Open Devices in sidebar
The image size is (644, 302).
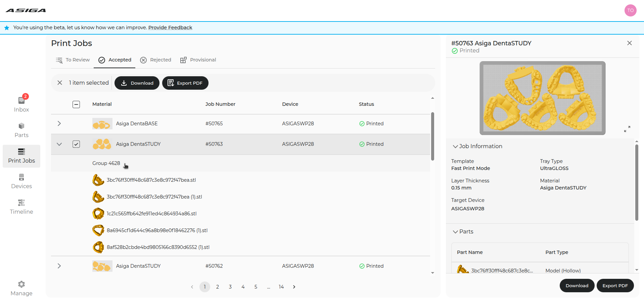21,181
